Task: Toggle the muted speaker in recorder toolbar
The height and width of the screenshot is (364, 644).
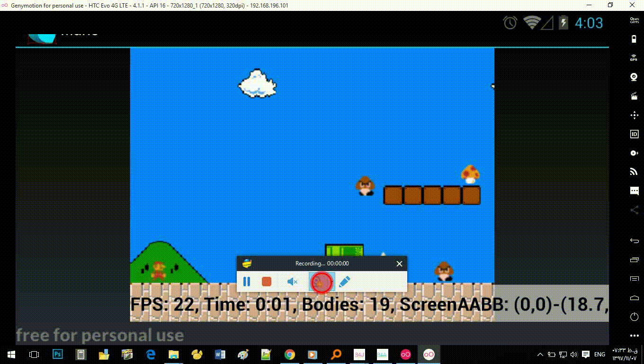Action: tap(292, 282)
